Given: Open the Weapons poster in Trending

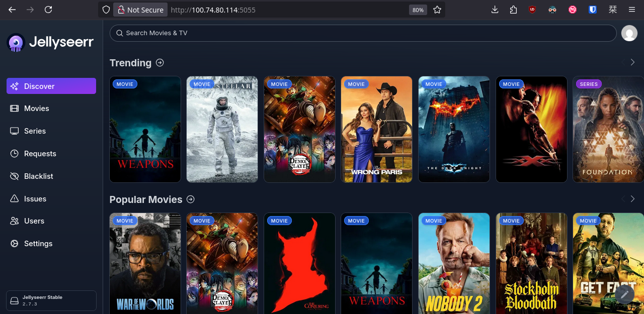Looking at the screenshot, I should coord(145,129).
